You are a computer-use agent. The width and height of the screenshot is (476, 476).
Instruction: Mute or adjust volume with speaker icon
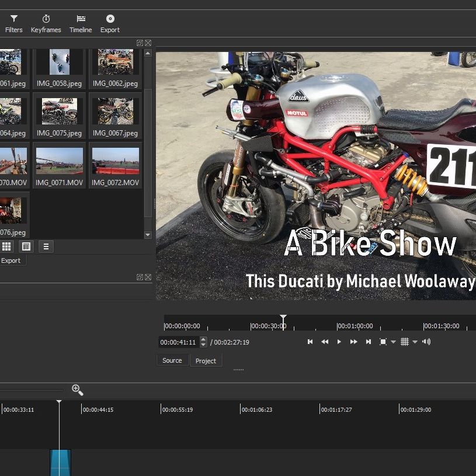click(426, 342)
